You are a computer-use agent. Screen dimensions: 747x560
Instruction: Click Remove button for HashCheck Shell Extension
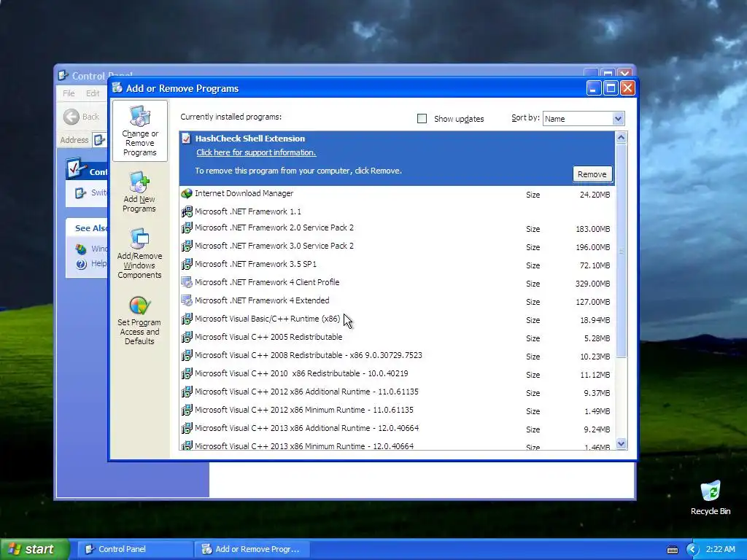pos(592,174)
